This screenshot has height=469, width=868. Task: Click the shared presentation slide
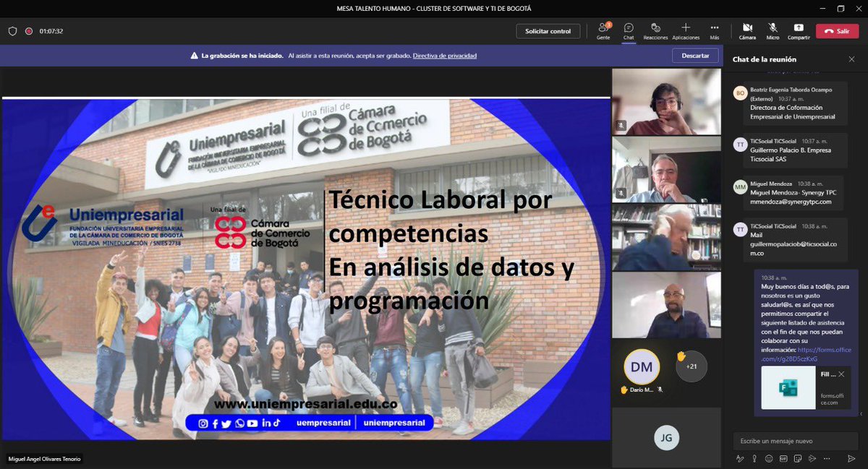click(305, 268)
